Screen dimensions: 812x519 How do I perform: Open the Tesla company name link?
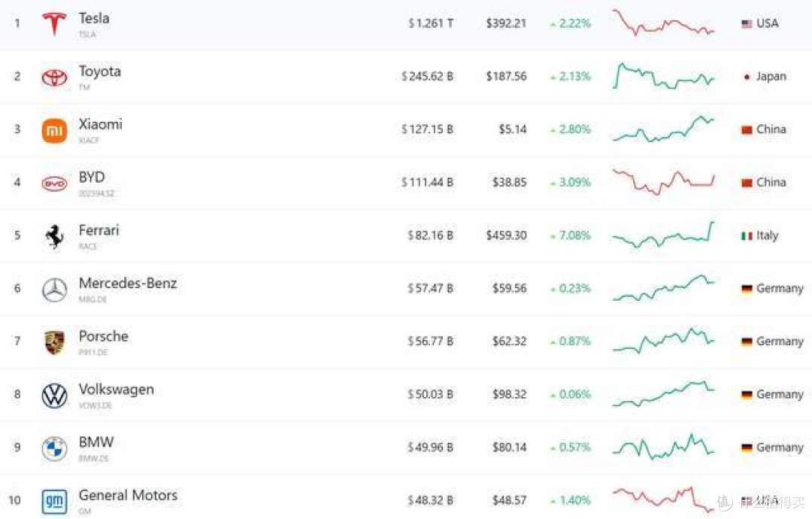coord(94,18)
